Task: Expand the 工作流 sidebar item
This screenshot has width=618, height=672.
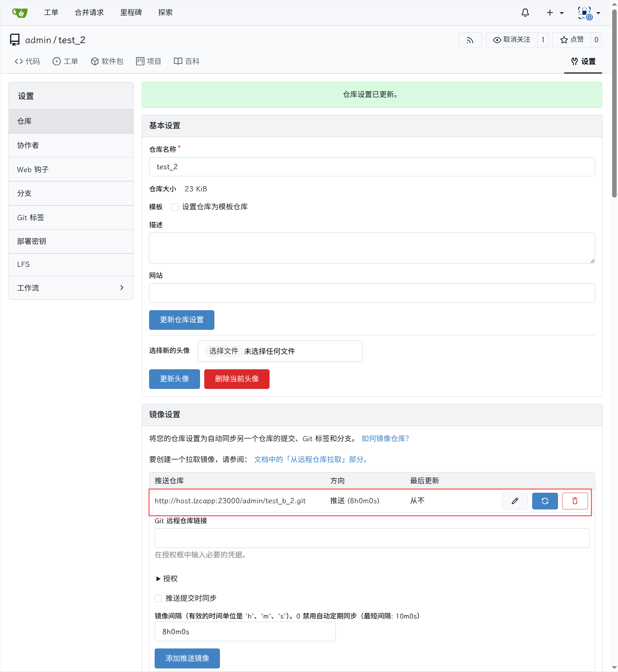Action: point(71,288)
